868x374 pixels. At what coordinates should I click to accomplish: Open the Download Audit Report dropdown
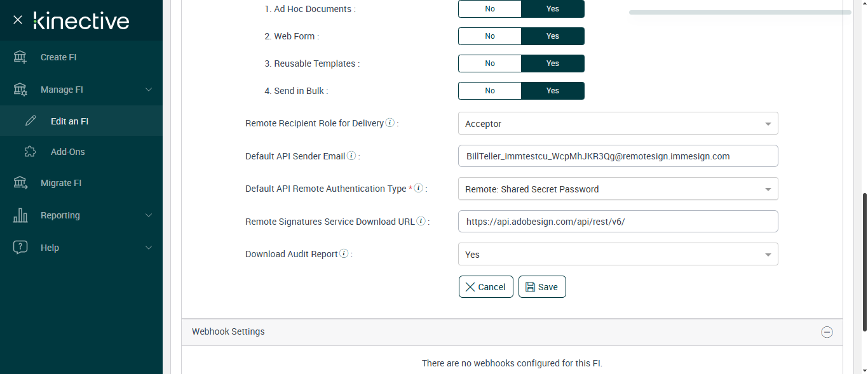[x=618, y=254]
